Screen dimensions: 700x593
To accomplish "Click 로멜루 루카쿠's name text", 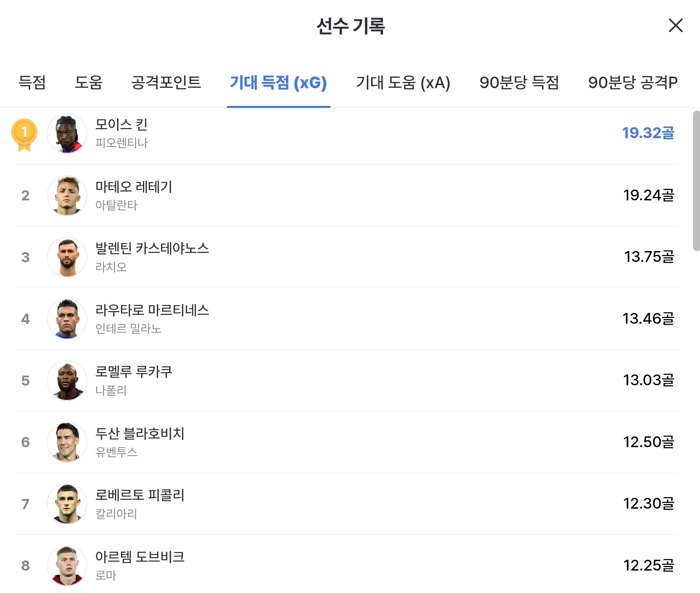I will pyautogui.click(x=134, y=372).
